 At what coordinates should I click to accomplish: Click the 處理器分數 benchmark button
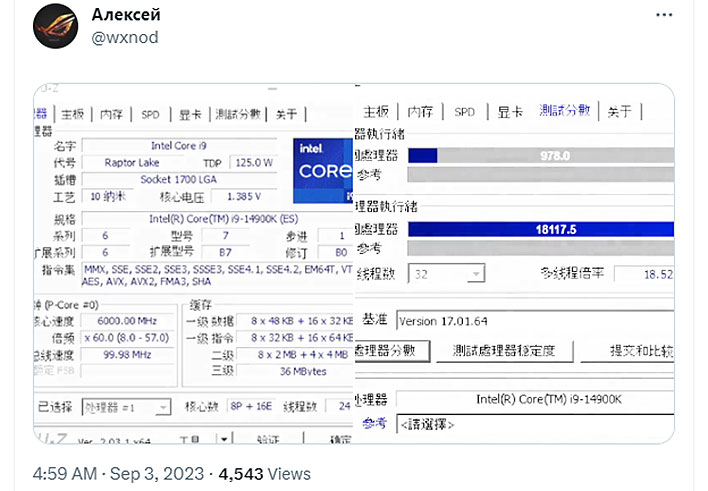[391, 351]
